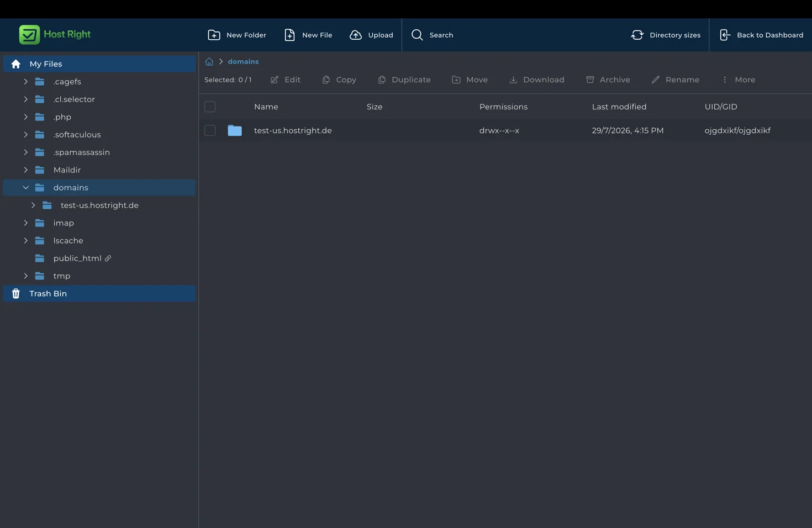Screen dimensions: 812x528
Task: Click the domains breadcrumb link
Action: click(x=243, y=62)
